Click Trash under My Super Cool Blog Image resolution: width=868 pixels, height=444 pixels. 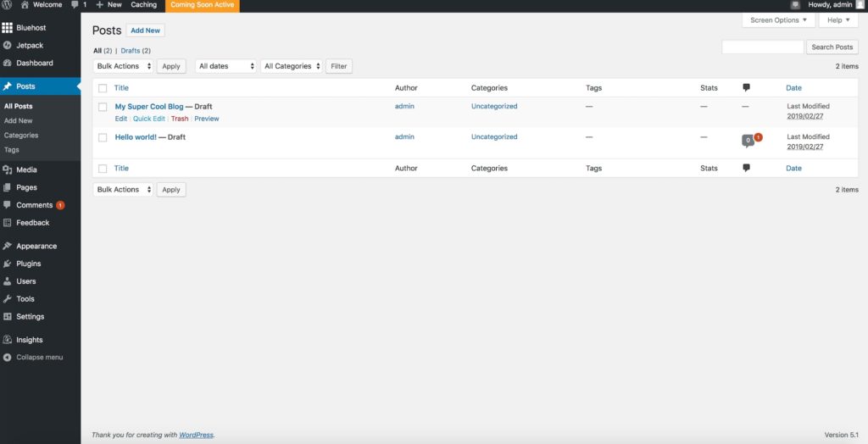click(x=180, y=119)
